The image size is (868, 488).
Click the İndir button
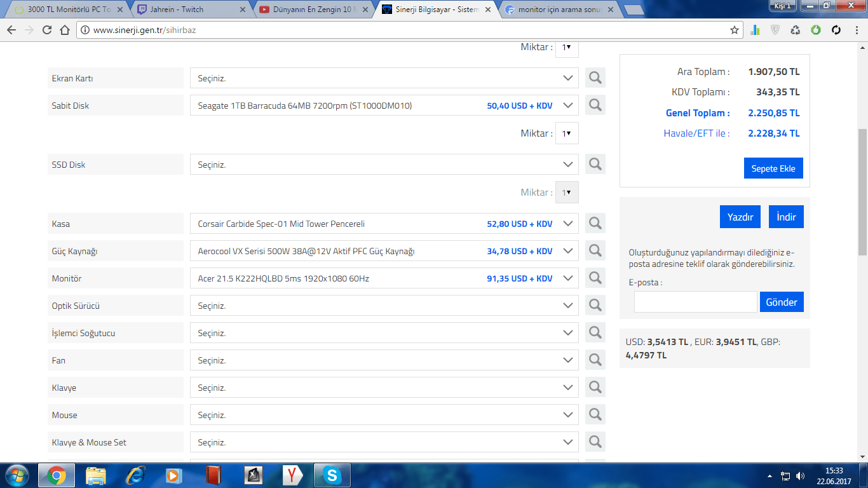[786, 217]
